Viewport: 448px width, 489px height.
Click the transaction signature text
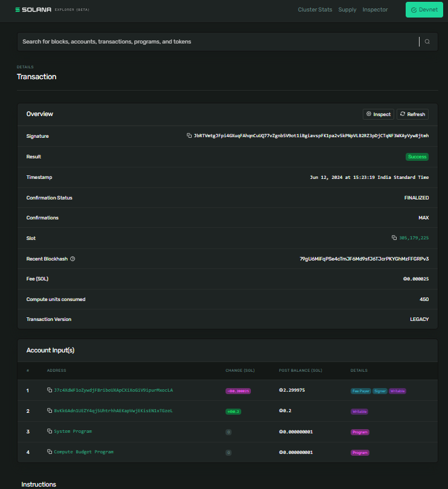(311, 135)
